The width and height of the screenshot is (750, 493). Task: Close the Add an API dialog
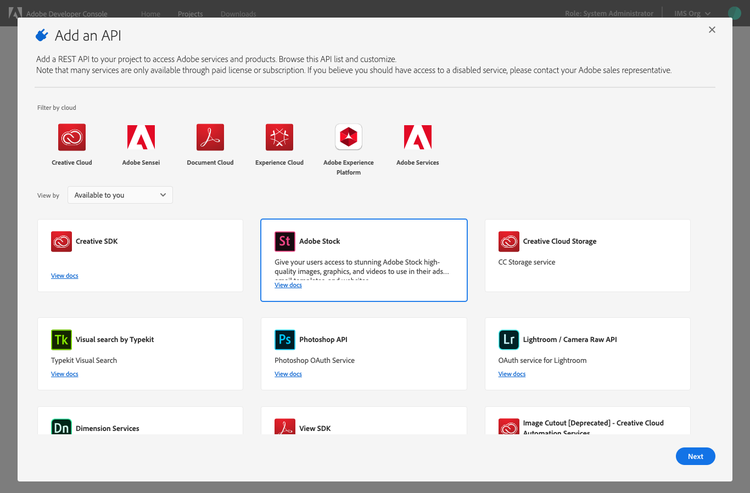pyautogui.click(x=712, y=30)
